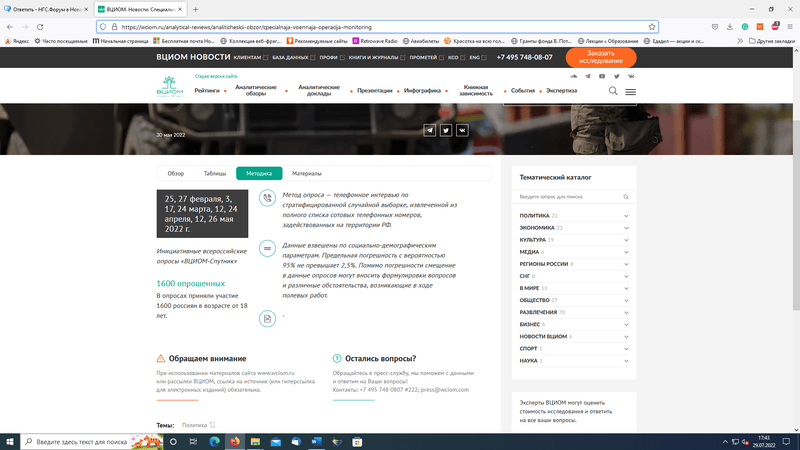The image size is (800, 450).
Task: Click the document icon under methodology
Action: click(267, 319)
